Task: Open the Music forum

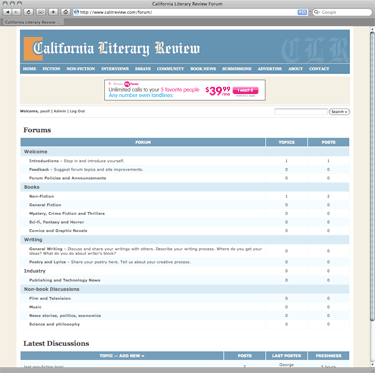Action: 35,307
